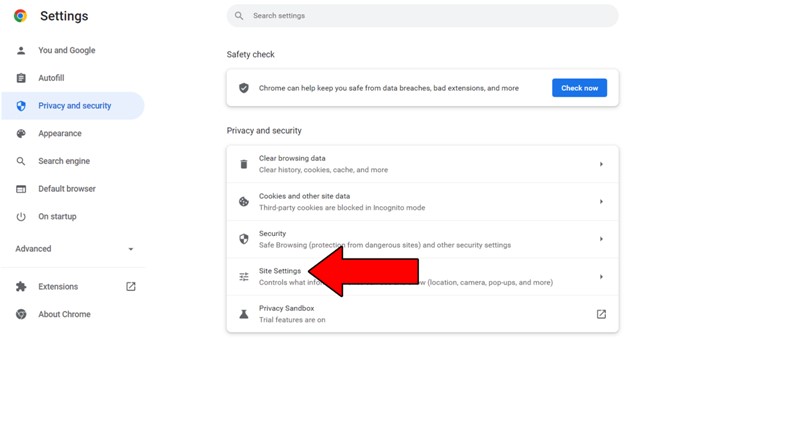800x440 pixels.
Task: Click the magnifier icon beside Search engine
Action: click(21, 161)
